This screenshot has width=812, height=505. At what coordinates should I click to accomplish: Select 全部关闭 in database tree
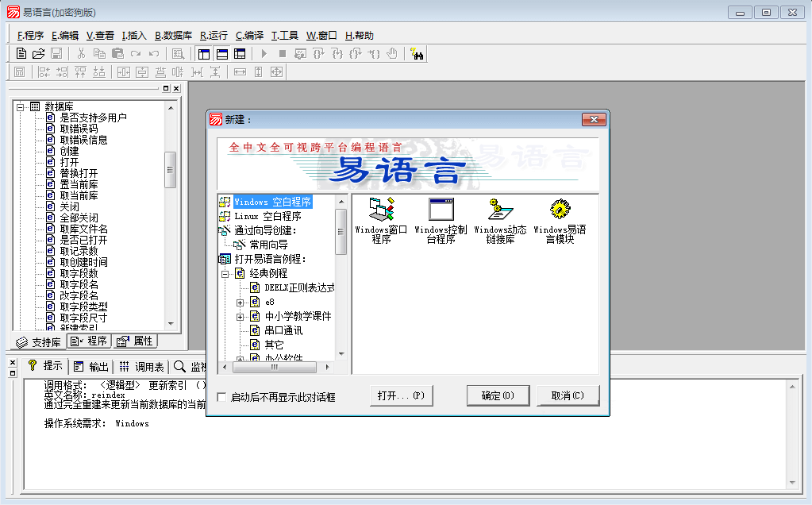coord(79,218)
